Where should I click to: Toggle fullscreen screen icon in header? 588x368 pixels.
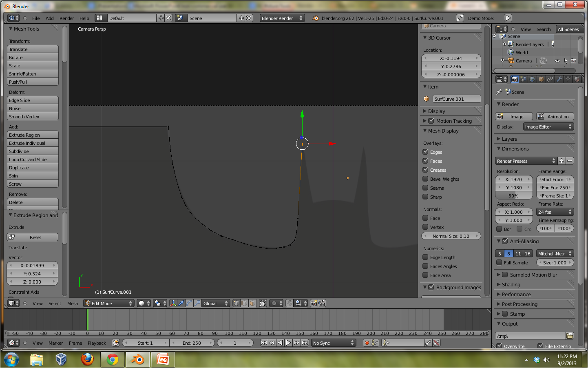(x=460, y=18)
